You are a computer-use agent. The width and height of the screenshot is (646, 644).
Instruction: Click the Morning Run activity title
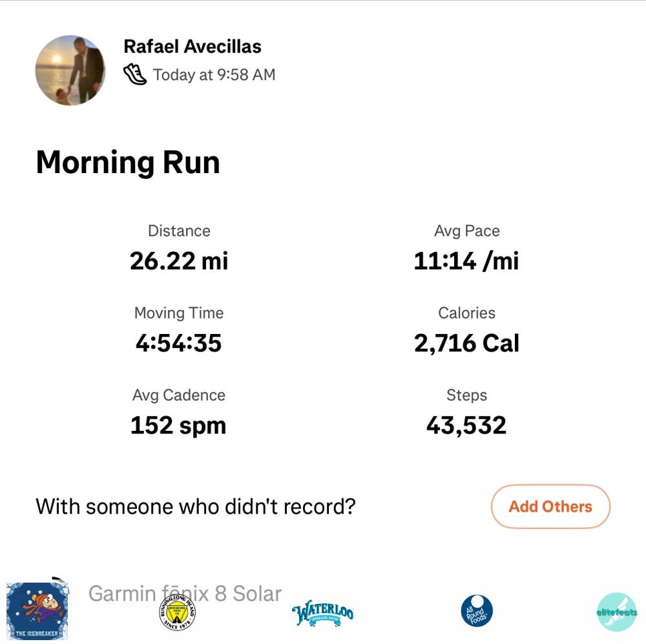pos(128,162)
